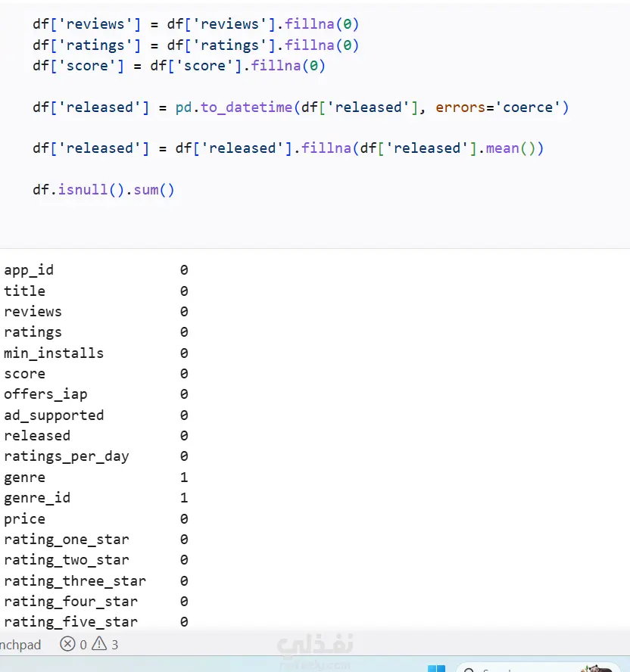Click the reviews fillna code line
Image resolution: width=630 pixels, height=672 pixels.
(x=195, y=24)
